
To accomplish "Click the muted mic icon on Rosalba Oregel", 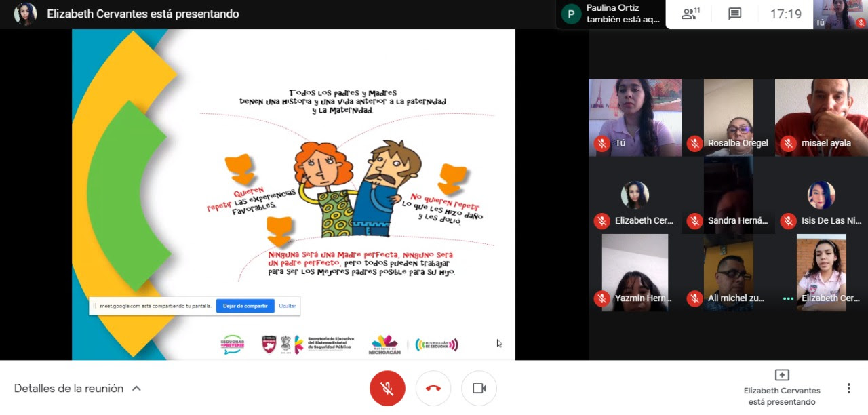I will tap(694, 144).
